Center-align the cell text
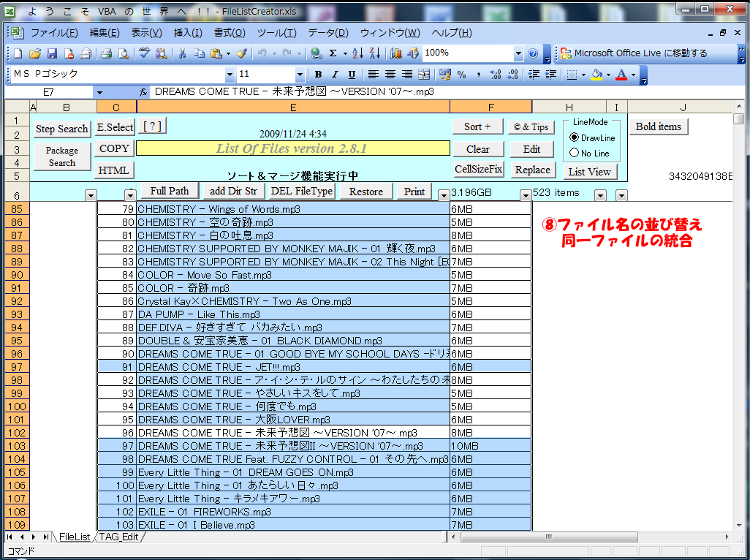Viewport: 750px width, 560px height. [390, 75]
